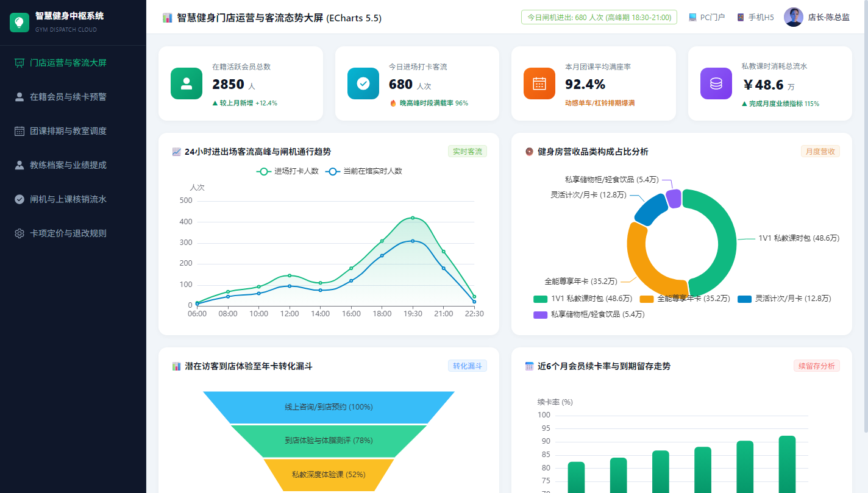This screenshot has height=493, width=868.
Task: Click the flame icon next to 晚高峰时段满载率
Action: 393,103
